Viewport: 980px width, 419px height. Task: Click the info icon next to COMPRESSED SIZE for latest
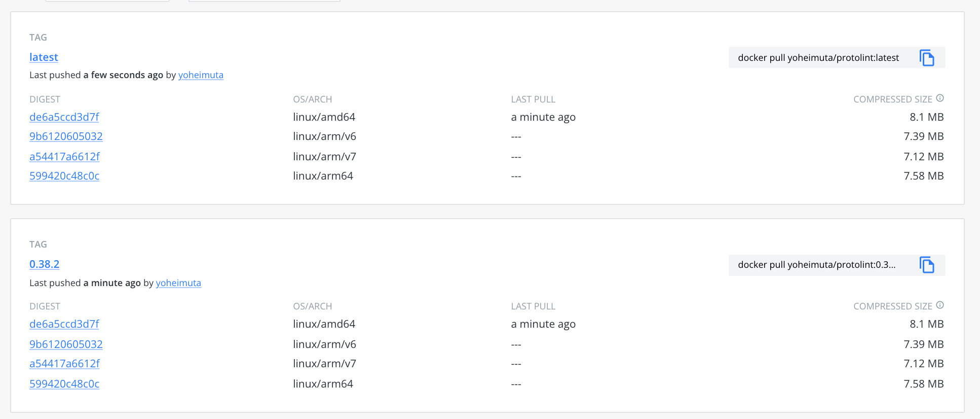pos(941,97)
